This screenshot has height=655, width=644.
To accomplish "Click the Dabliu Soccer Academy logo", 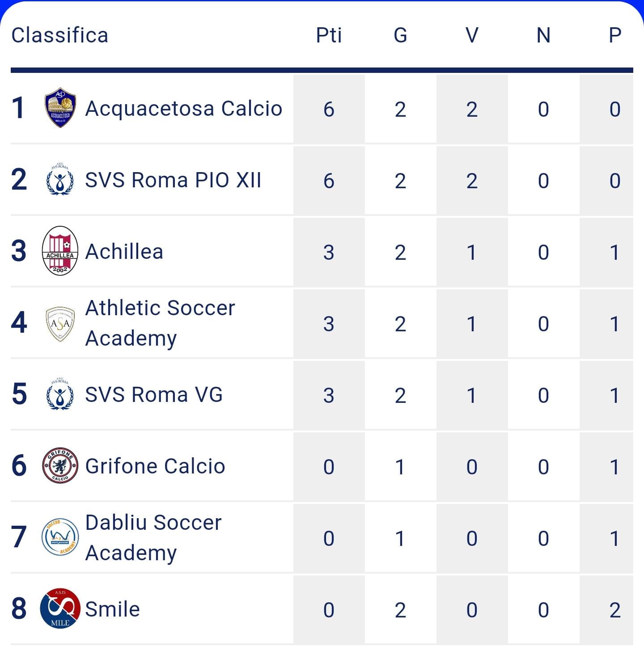I will pyautogui.click(x=60, y=537).
